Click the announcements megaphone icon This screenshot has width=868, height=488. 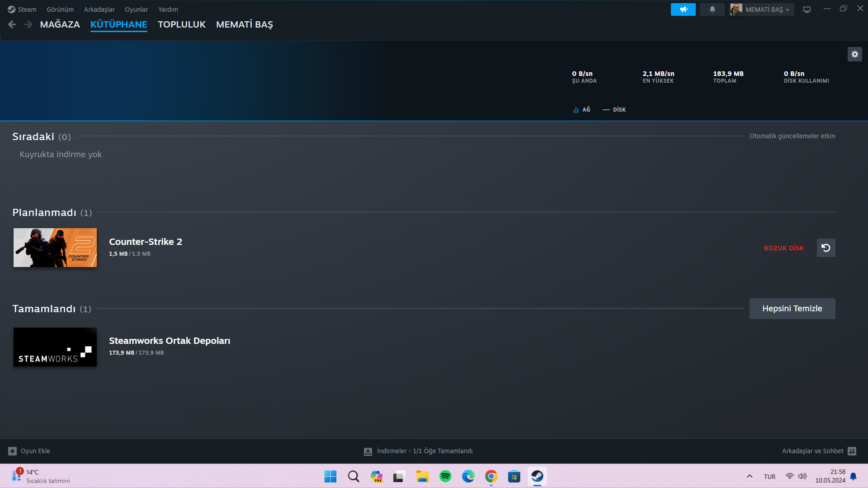coord(683,9)
